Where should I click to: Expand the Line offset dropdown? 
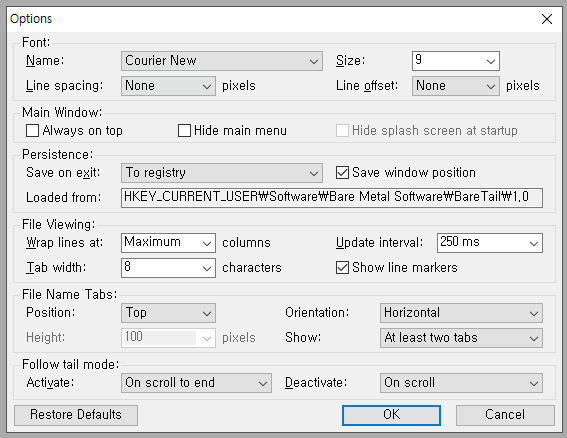[x=456, y=86]
